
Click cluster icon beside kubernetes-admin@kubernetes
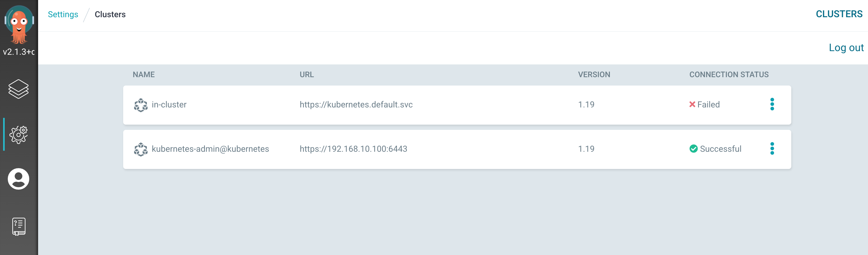[x=141, y=149]
